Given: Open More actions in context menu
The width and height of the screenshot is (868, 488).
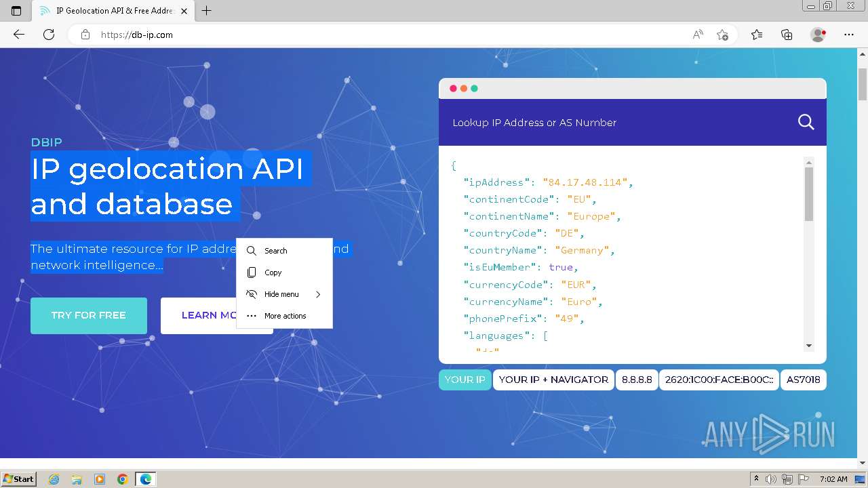Looking at the screenshot, I should 284,316.
